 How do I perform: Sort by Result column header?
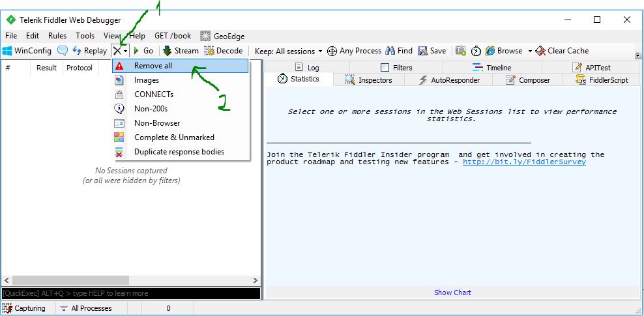pos(46,68)
